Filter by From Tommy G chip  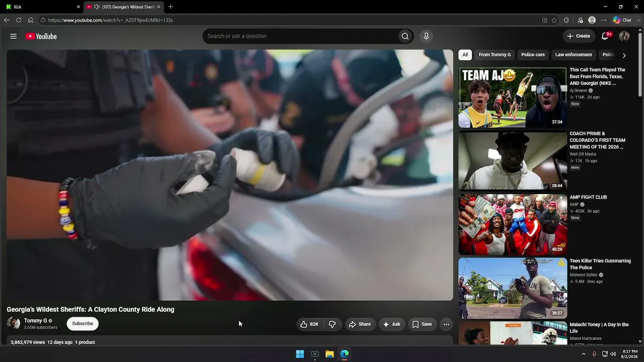tap(495, 55)
